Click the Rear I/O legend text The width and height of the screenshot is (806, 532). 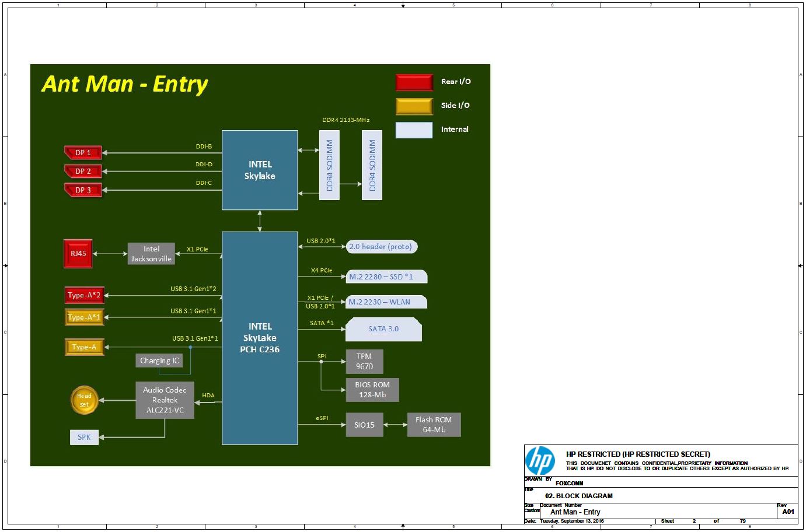456,82
